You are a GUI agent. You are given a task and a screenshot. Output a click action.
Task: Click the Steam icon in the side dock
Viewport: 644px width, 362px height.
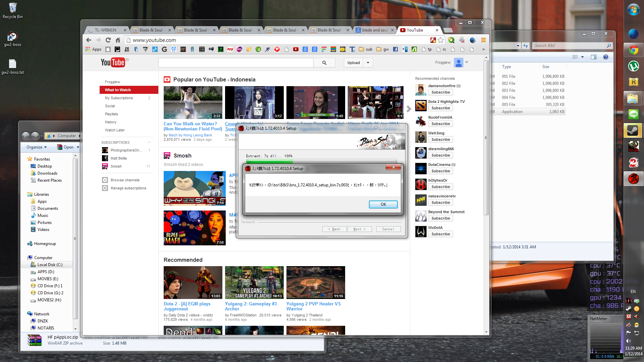pos(633,130)
